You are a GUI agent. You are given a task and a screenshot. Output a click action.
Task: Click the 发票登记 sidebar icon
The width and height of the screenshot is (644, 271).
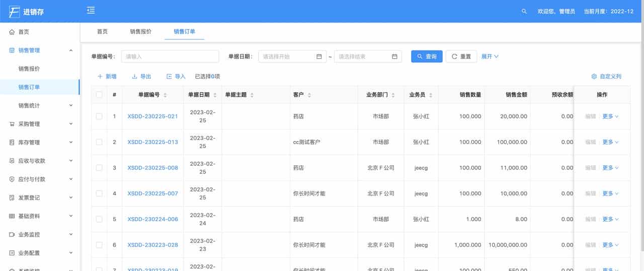tap(12, 198)
